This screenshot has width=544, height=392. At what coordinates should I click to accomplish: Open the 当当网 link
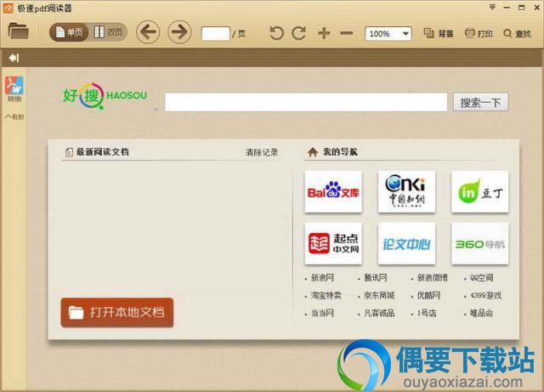(322, 313)
